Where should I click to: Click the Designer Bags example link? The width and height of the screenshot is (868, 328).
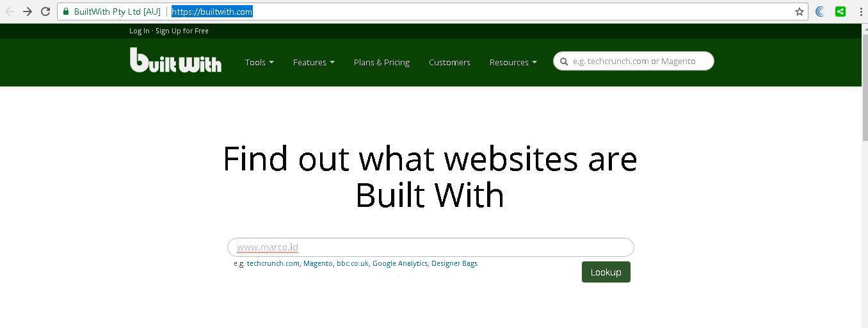click(454, 263)
